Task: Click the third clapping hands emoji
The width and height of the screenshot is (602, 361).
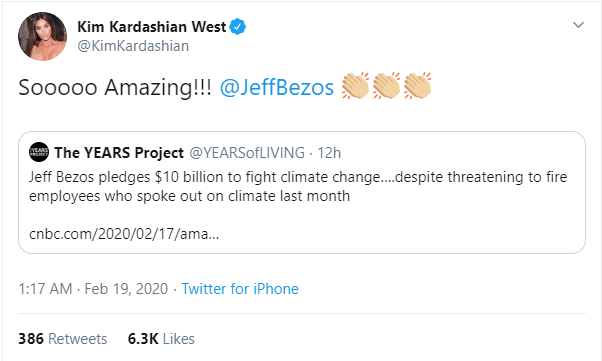Action: (x=417, y=86)
